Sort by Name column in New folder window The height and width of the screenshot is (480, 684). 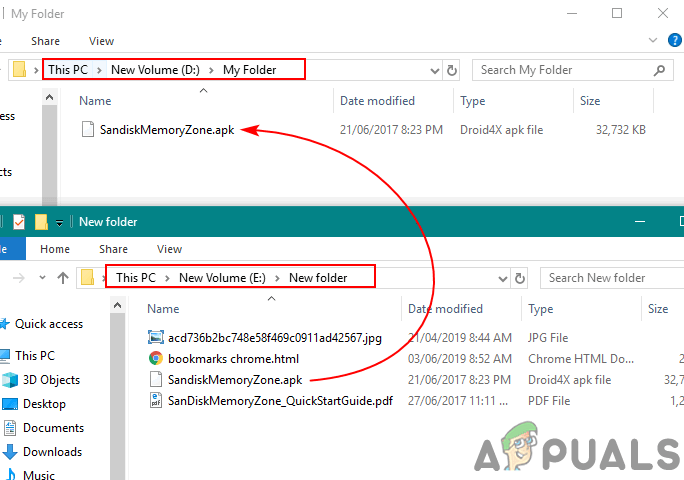[x=163, y=309]
